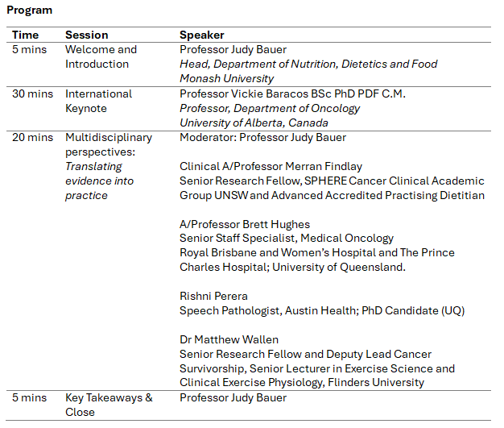The width and height of the screenshot is (504, 428).
Task: Select the Monash University text
Action: (226, 79)
